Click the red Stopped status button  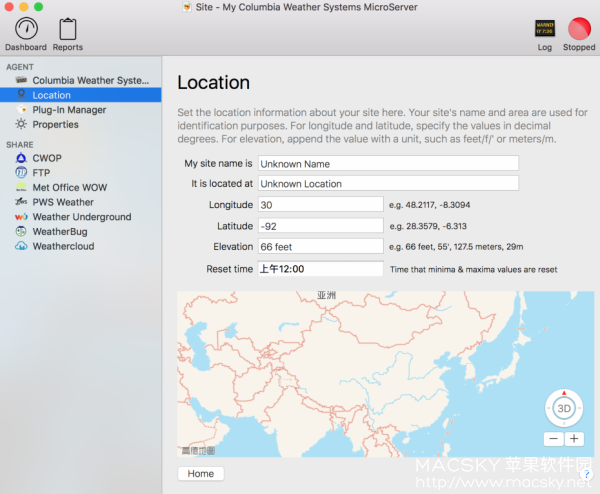579,28
